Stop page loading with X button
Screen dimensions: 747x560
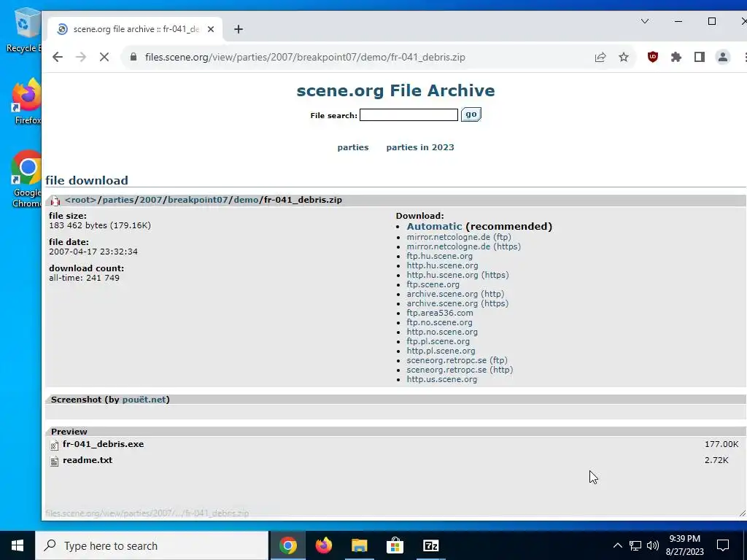104,57
